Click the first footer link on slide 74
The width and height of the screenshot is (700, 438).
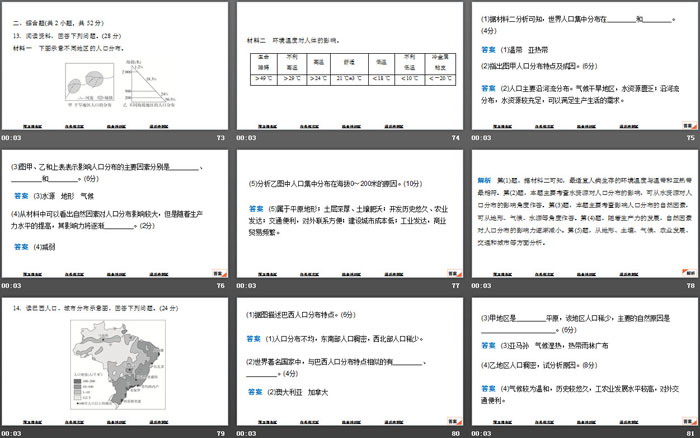(x=263, y=127)
